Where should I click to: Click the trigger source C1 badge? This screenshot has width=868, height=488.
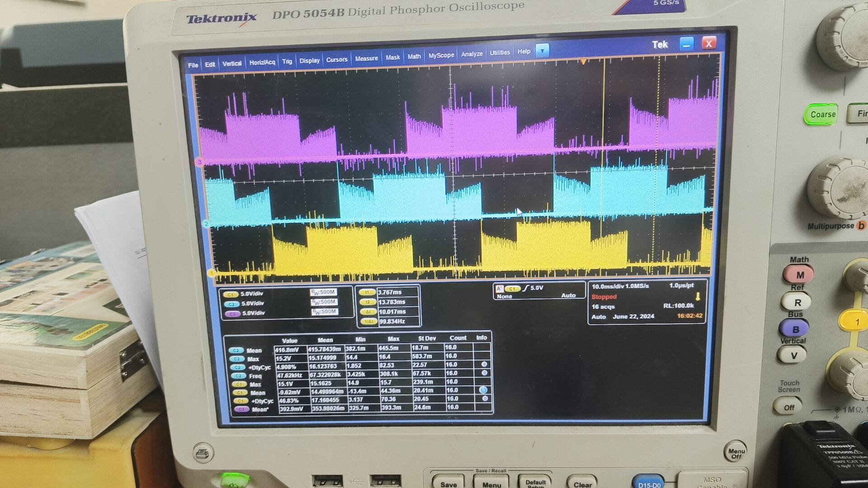tap(512, 289)
